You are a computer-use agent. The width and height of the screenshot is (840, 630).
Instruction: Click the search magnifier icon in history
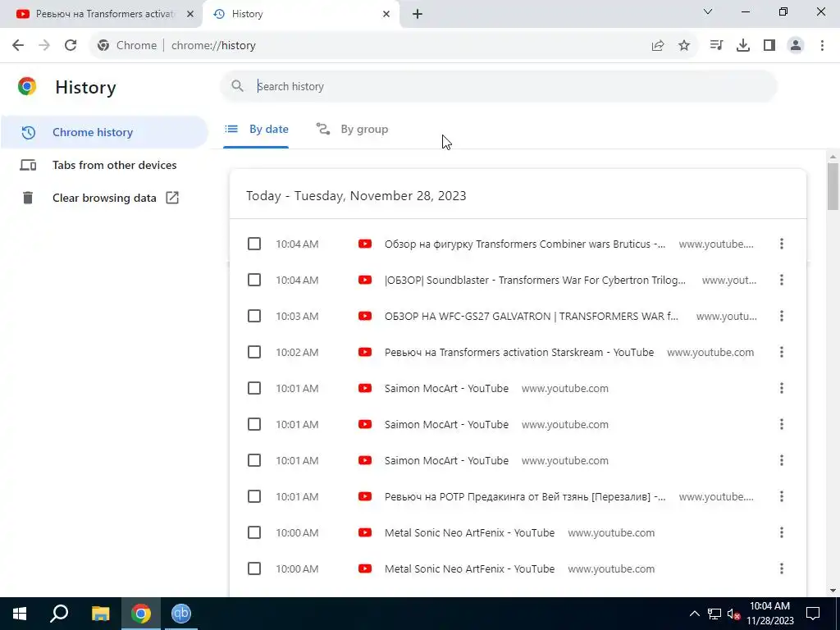click(x=237, y=85)
